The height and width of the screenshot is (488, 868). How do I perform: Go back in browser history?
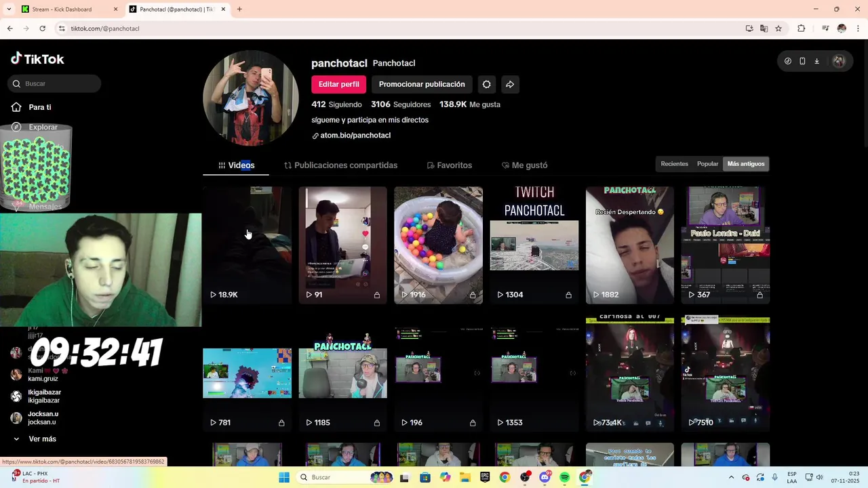point(10,28)
